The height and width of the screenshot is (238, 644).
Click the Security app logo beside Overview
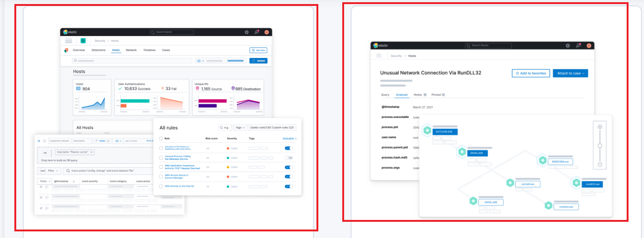point(66,50)
